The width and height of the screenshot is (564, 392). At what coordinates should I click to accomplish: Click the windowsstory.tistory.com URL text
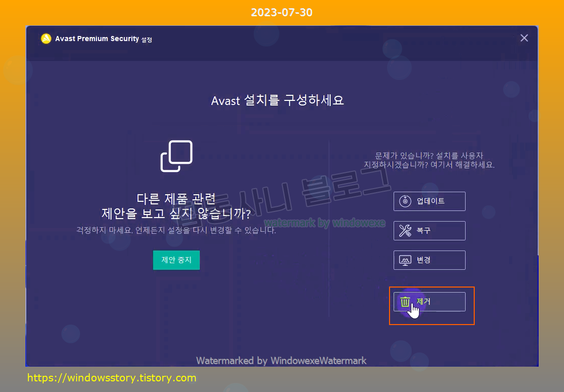[112, 378]
